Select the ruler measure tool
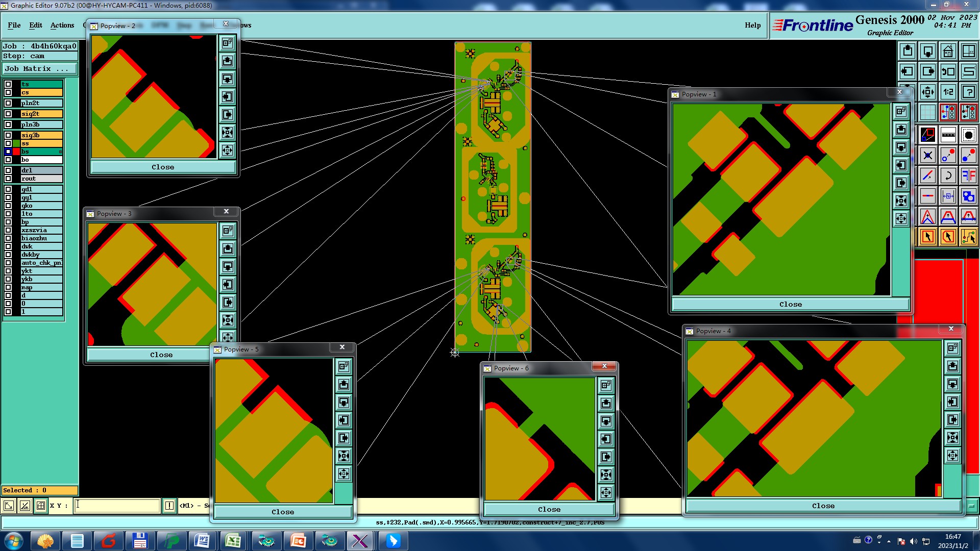The width and height of the screenshot is (980, 551). pos(948,135)
